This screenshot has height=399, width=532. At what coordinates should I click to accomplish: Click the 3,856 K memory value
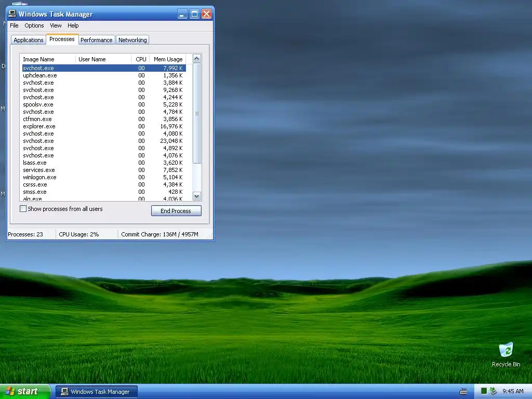click(172, 119)
